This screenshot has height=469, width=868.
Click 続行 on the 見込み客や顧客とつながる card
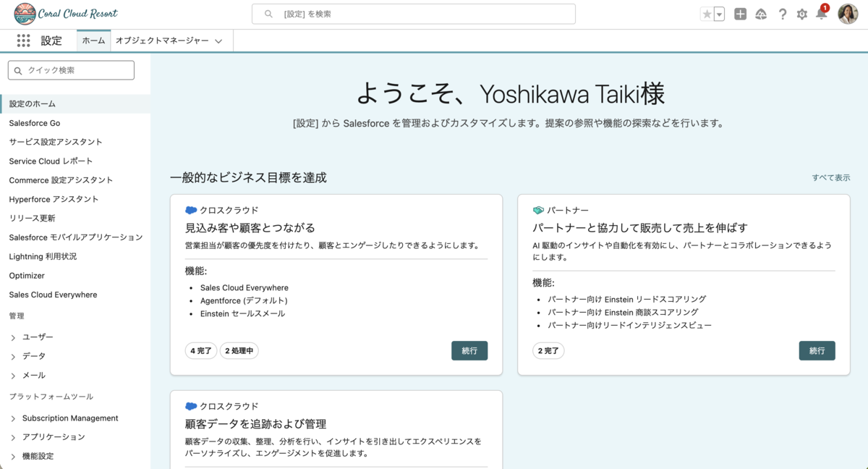click(x=469, y=350)
